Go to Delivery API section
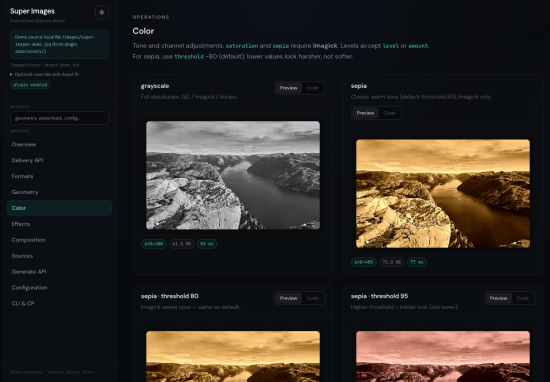The height and width of the screenshot is (382, 550). (x=59, y=160)
